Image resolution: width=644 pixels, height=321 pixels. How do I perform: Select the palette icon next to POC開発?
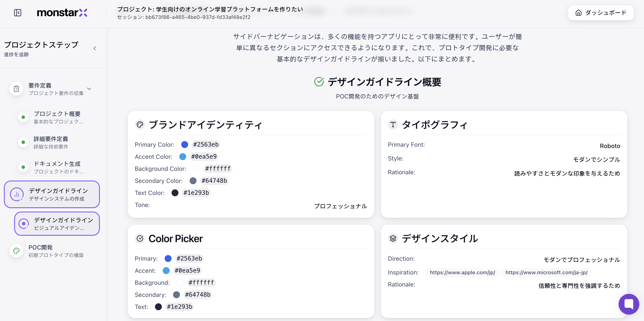point(16,251)
